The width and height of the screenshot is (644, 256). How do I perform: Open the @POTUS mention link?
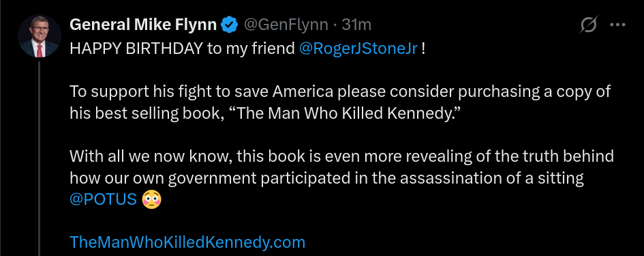click(103, 199)
